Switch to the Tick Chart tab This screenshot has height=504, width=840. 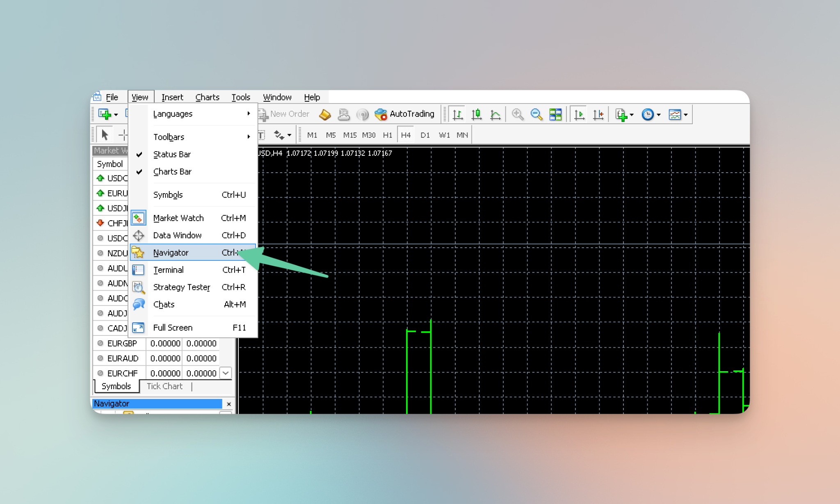tap(164, 386)
